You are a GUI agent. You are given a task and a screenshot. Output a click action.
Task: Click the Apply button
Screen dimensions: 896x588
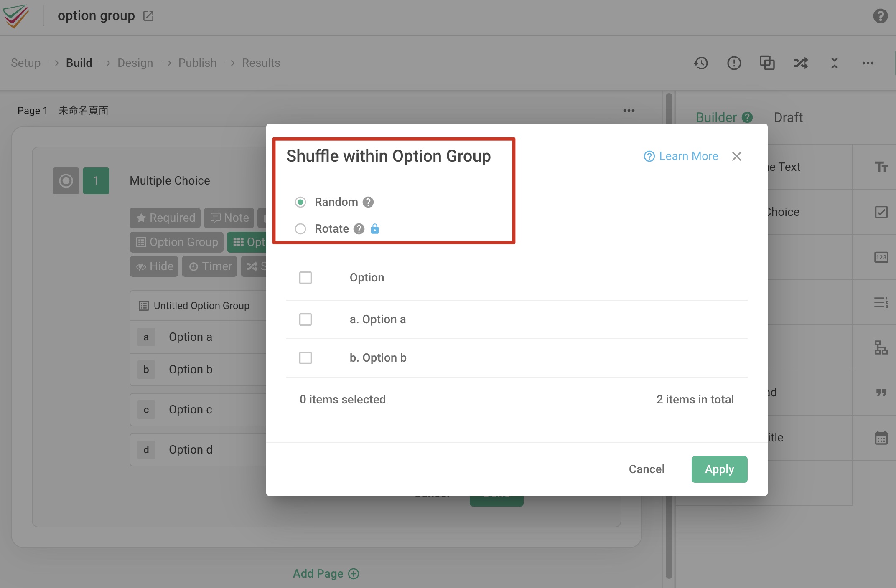(x=719, y=469)
